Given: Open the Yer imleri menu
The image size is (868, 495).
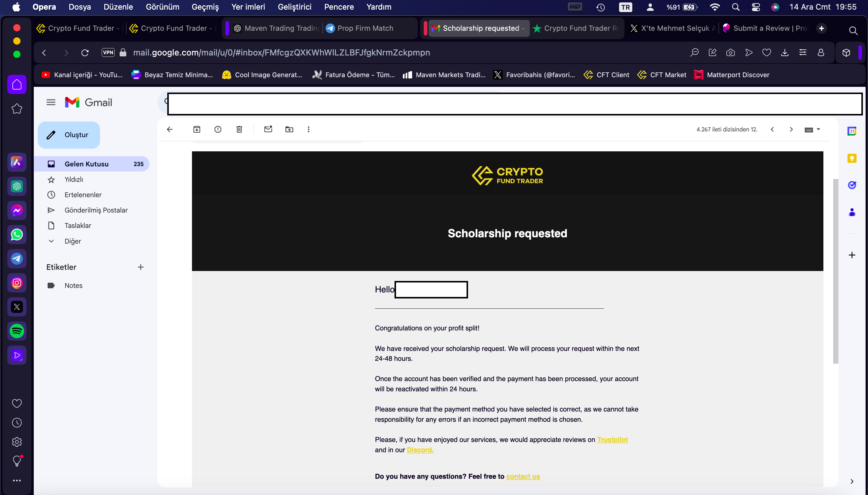Looking at the screenshot, I should click(248, 7).
